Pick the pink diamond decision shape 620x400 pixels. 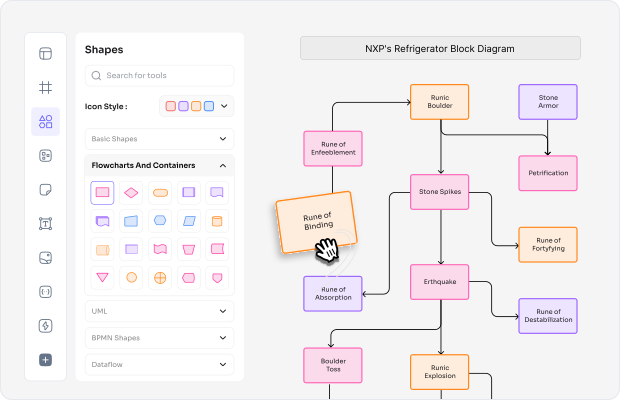tap(131, 193)
